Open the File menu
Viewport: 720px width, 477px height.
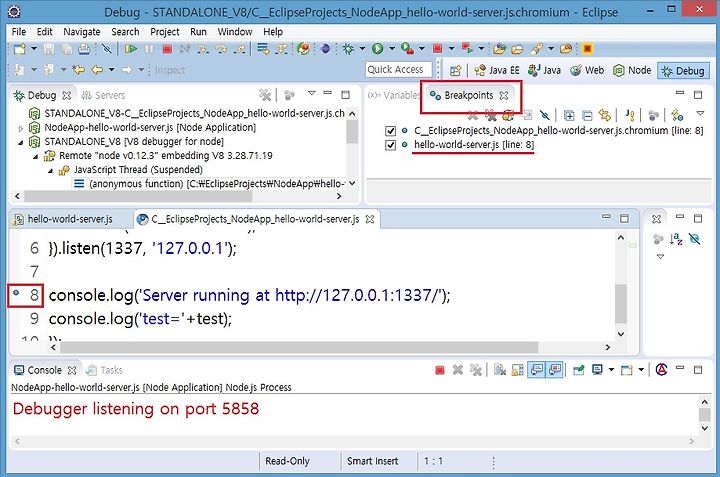[19, 32]
